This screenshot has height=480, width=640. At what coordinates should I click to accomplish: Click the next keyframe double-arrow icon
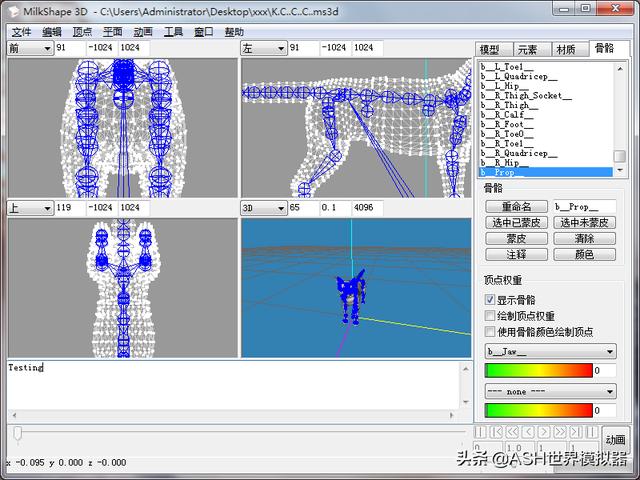click(560, 432)
